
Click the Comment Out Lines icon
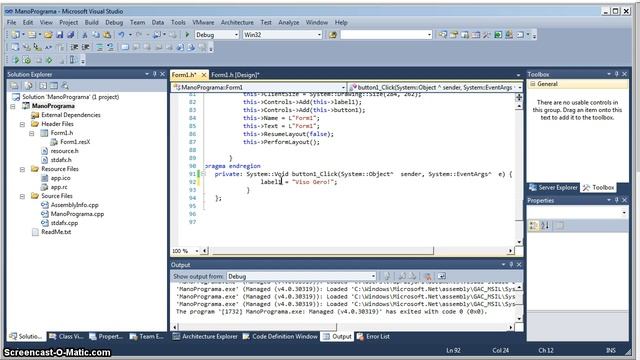coord(100,47)
